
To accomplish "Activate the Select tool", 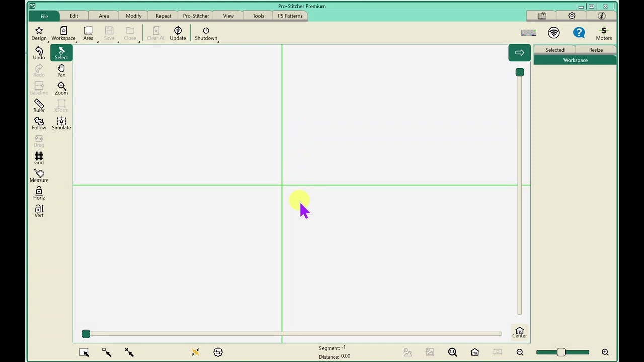I will (x=61, y=53).
